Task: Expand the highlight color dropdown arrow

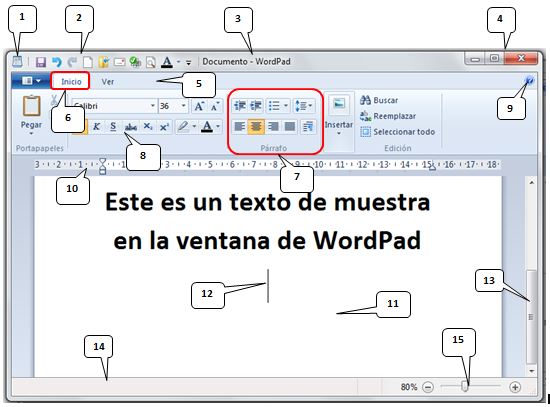Action: [194, 127]
